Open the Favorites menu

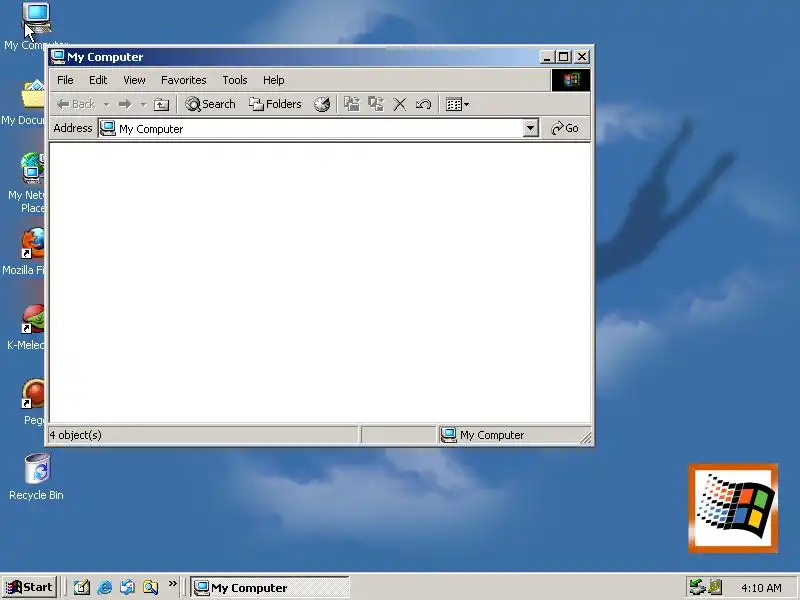184,80
